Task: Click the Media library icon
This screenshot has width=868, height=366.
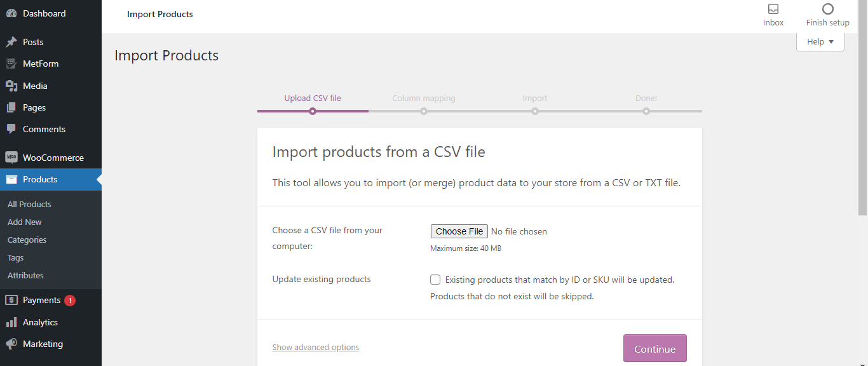Action: pyautogui.click(x=11, y=86)
